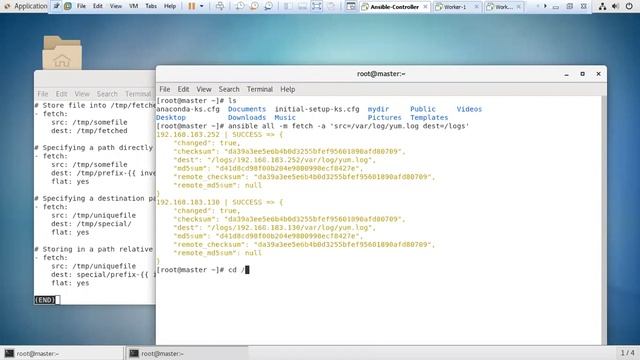
Task: Open the Applications menu in top panel
Action: 25,6
